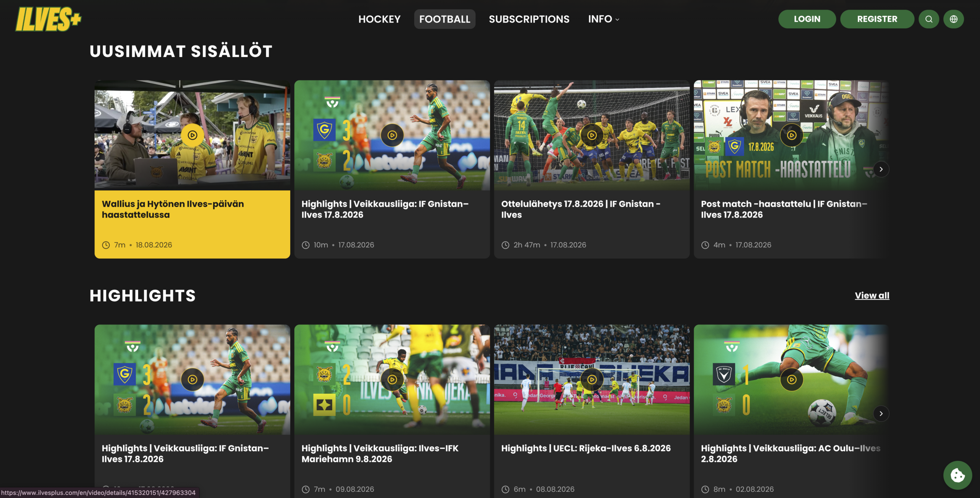Viewport: 980px width, 498px height.
Task: Click the 'HIGHLIGHTS' section heading
Action: tap(142, 296)
